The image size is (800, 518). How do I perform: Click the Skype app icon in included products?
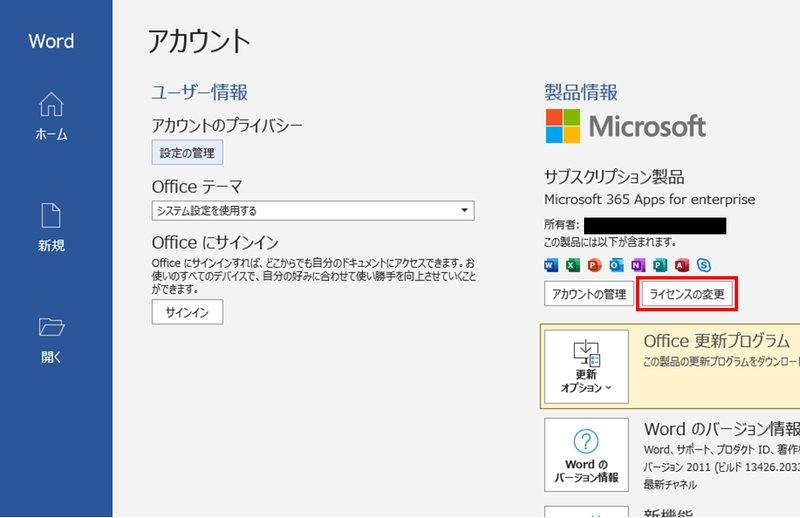704,265
